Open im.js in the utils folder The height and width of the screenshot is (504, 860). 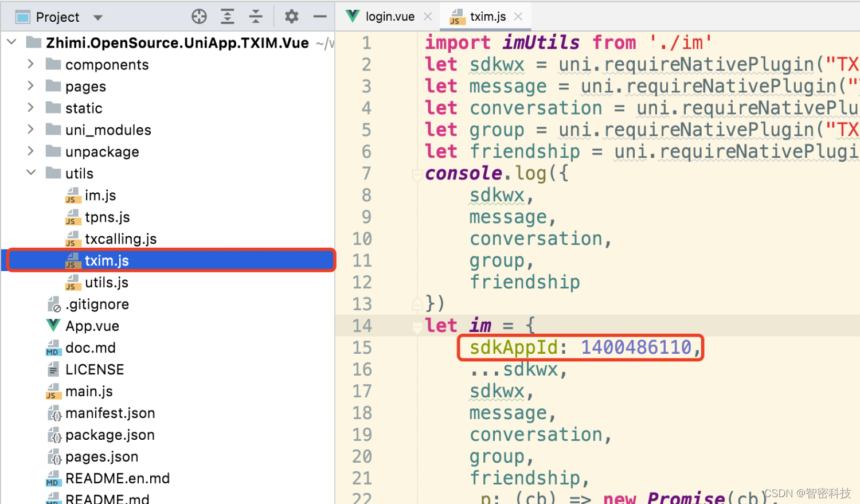(x=100, y=196)
